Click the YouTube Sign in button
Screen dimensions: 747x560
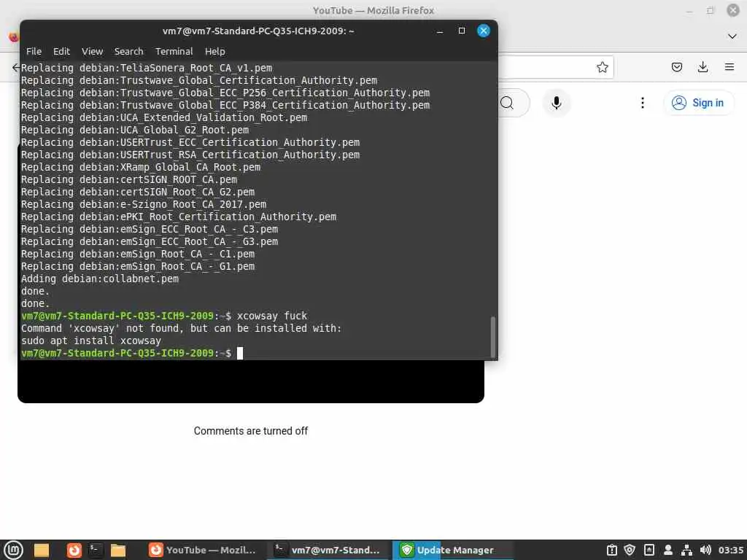tap(698, 103)
